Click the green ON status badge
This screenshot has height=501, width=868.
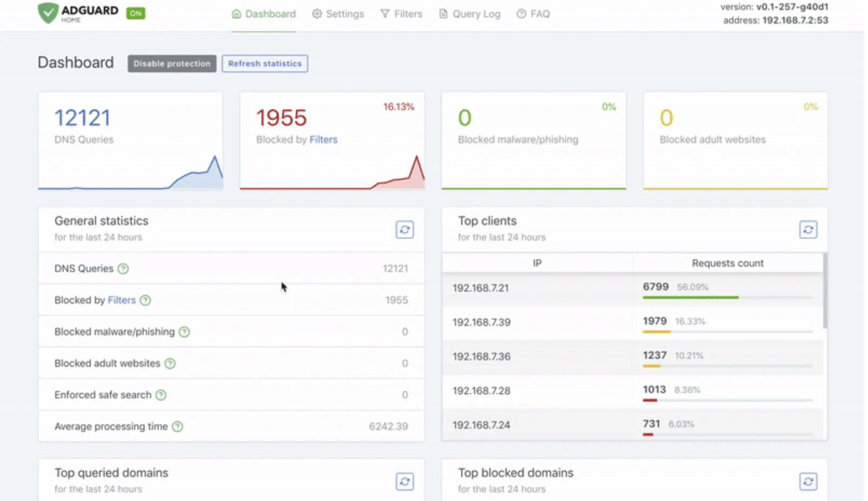(136, 13)
